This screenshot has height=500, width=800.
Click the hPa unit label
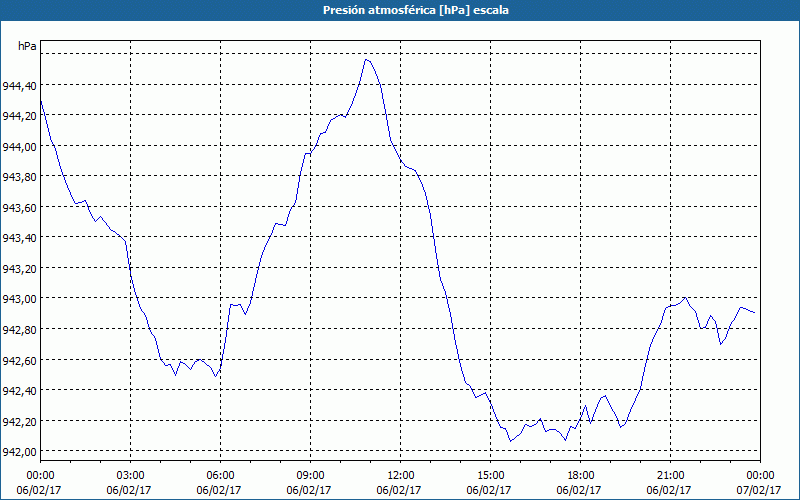[27, 46]
